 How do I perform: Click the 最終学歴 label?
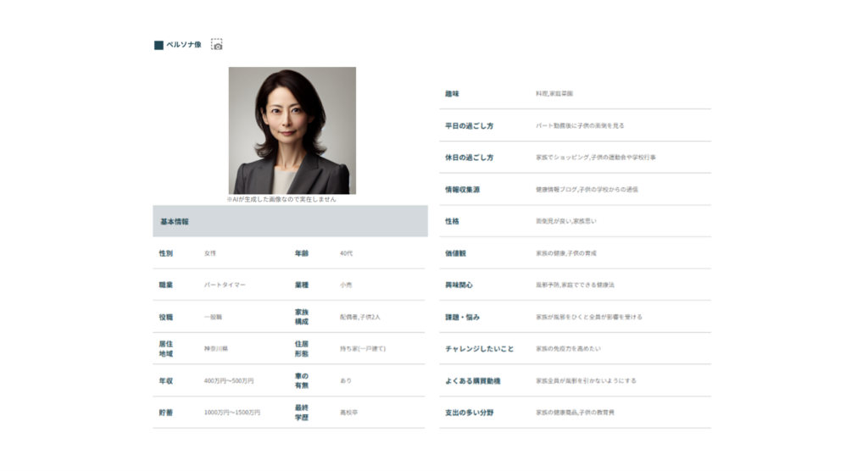[x=302, y=413]
